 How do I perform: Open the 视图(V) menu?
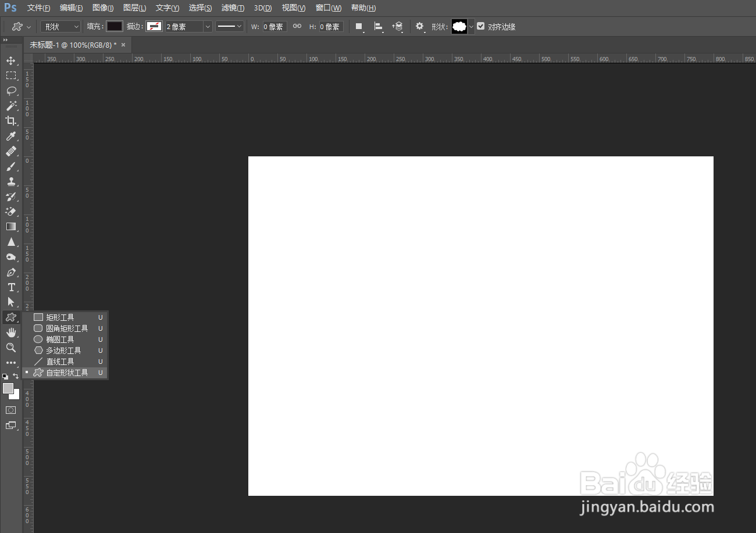click(294, 8)
